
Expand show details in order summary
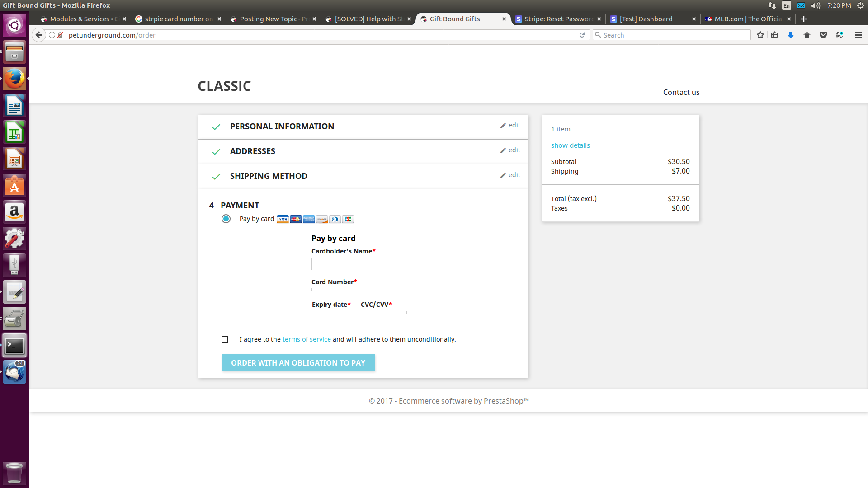point(570,145)
